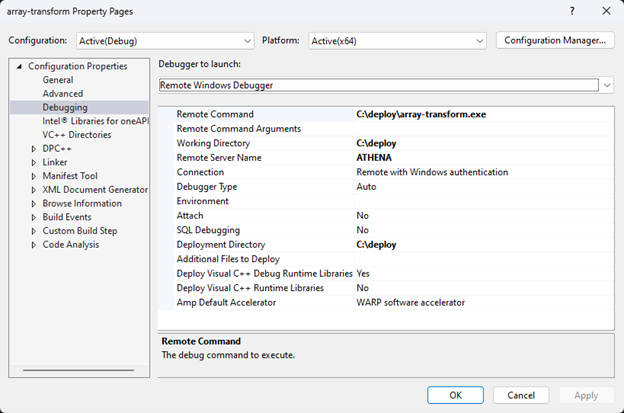
Task: Select the Debugger Type property row
Action: coord(207,187)
